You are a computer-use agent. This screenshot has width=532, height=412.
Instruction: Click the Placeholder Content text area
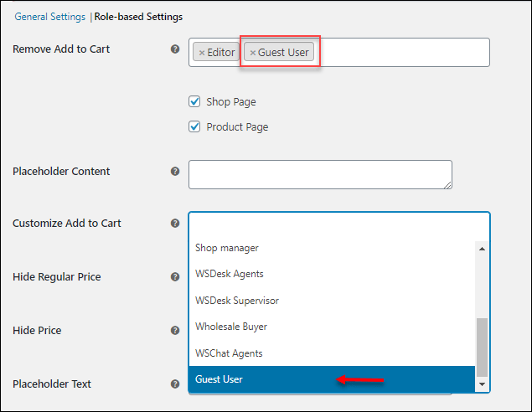click(320, 175)
